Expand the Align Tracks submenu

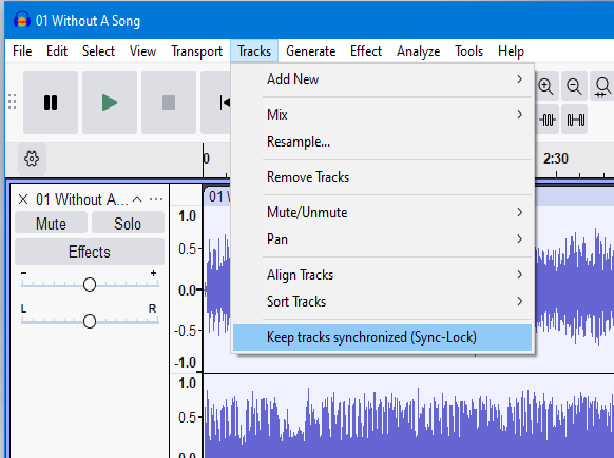pyautogui.click(x=381, y=274)
